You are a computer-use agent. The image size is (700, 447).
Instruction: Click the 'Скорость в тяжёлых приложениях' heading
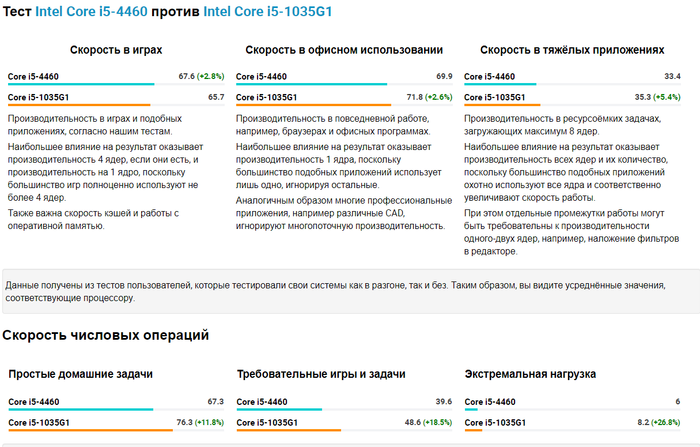(x=572, y=50)
